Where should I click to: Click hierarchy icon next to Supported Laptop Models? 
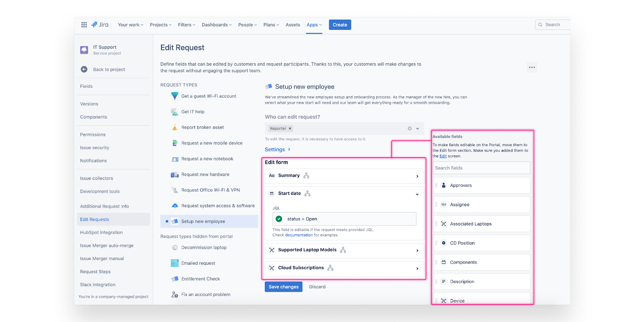click(x=343, y=250)
